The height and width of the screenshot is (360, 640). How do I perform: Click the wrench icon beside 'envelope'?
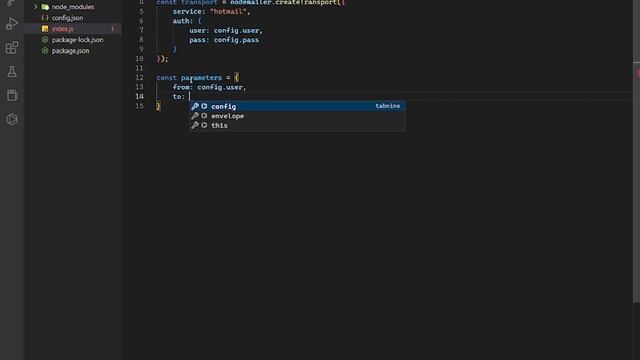pos(195,116)
